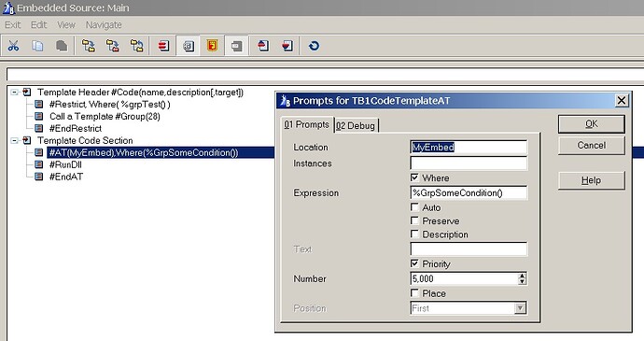Click the first tree-structure toolbar icon
The width and height of the screenshot is (644, 341).
point(89,46)
